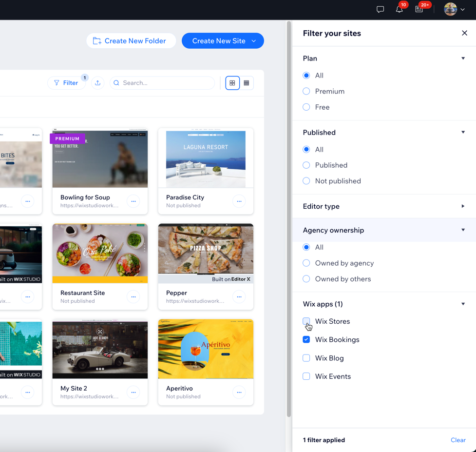Open more actions for My Site 2
The image size is (476, 452).
133,392
